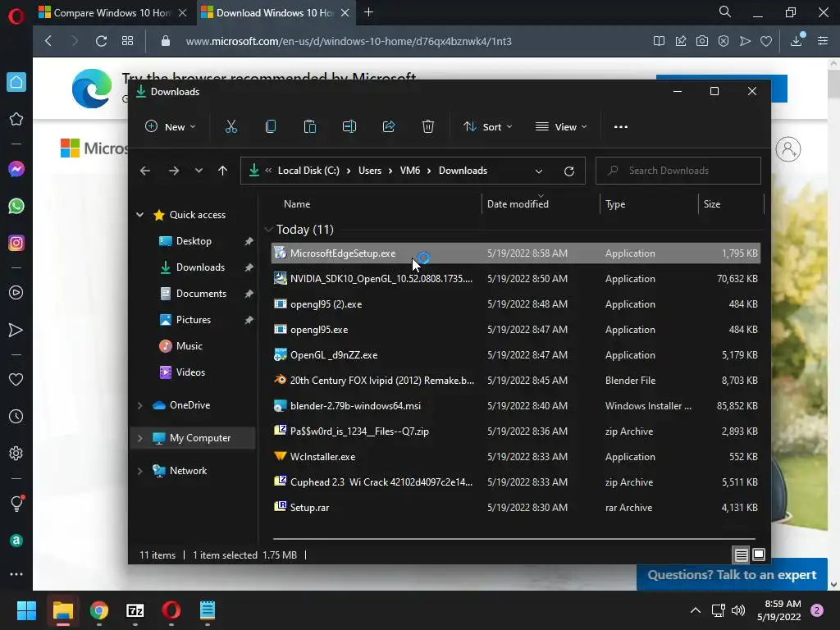The image size is (840, 630).
Task: Open New dropdown in Explorer toolbar
Action: [x=171, y=127]
